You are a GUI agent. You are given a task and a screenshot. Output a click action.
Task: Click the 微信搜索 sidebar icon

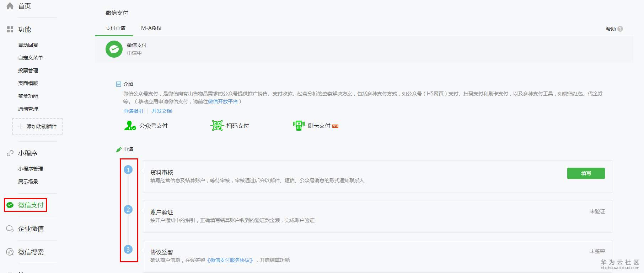point(10,252)
